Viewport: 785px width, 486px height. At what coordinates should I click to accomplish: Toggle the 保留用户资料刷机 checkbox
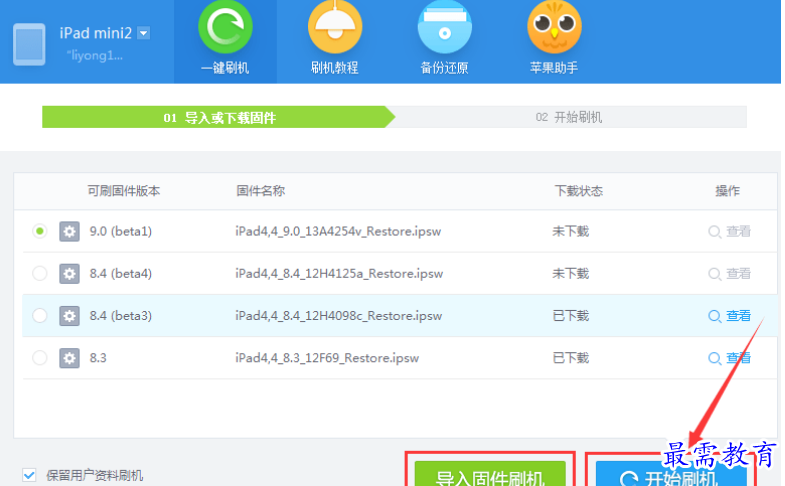pos(29,475)
